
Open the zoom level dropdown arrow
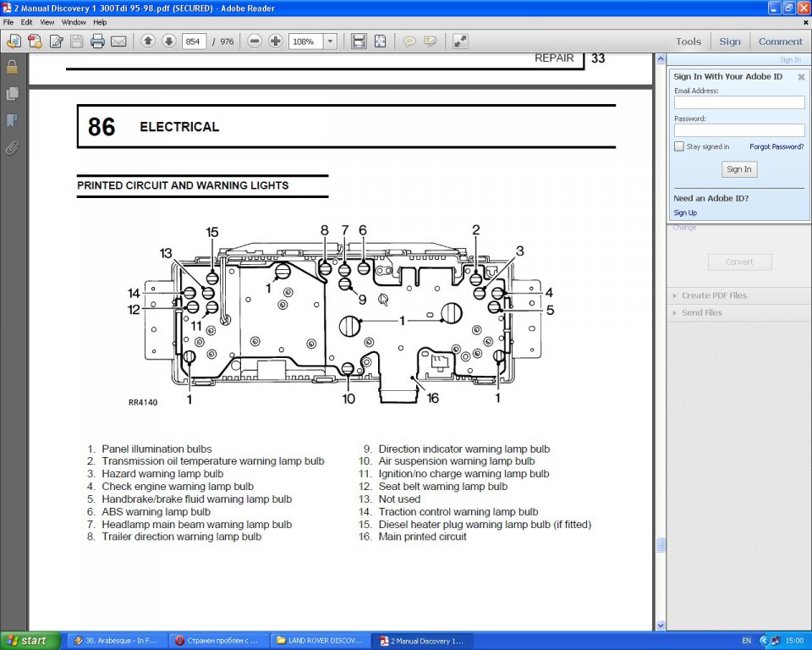(331, 41)
